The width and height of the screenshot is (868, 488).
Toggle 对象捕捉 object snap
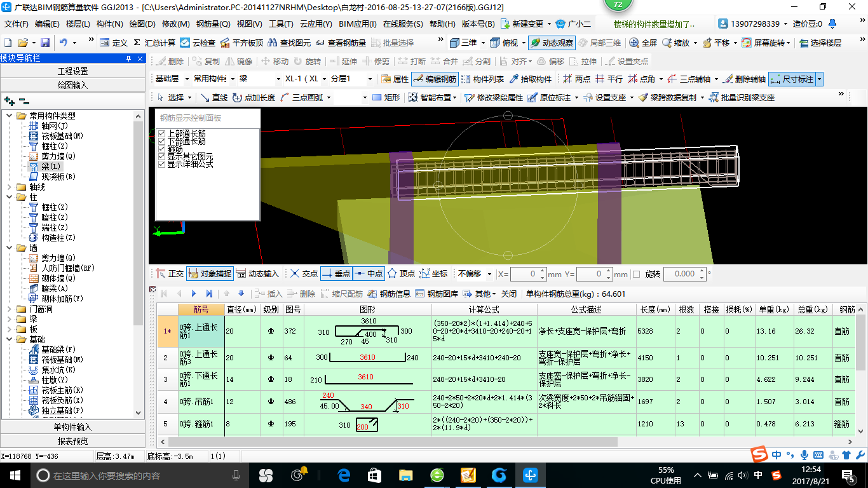coord(210,273)
